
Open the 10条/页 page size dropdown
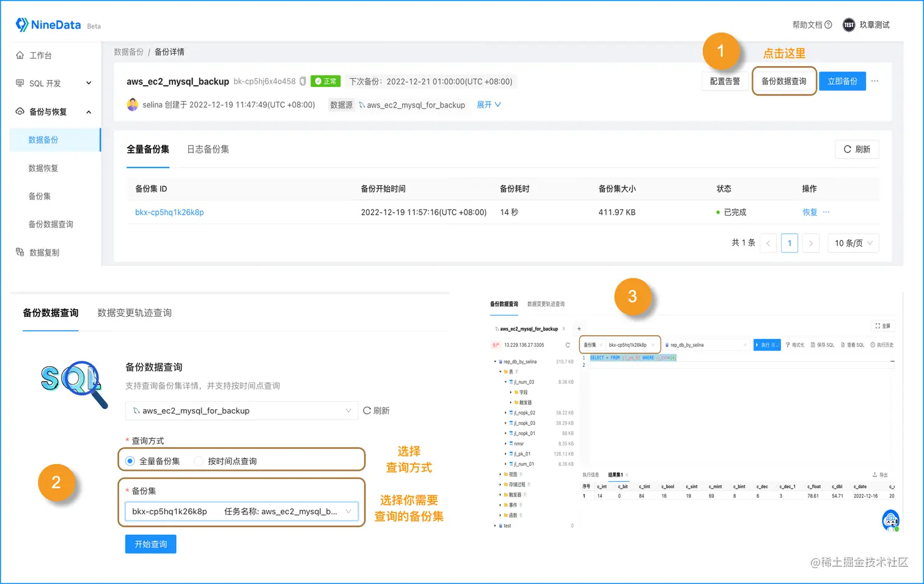pos(853,243)
